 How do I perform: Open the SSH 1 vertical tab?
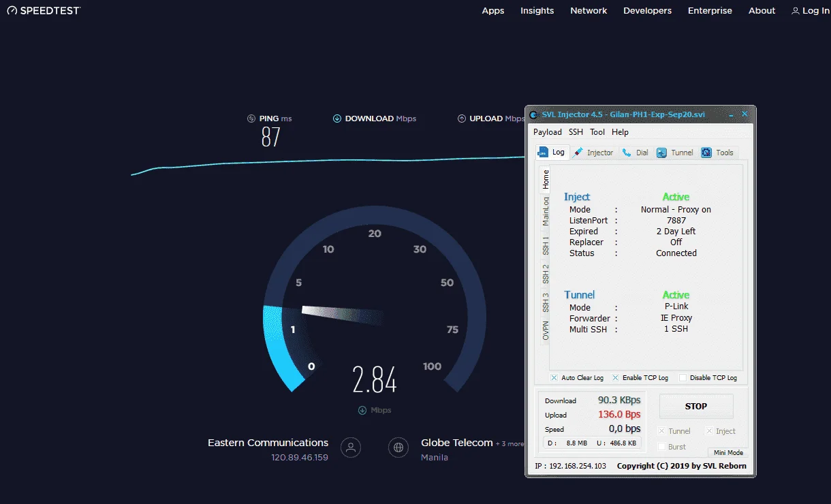(545, 246)
